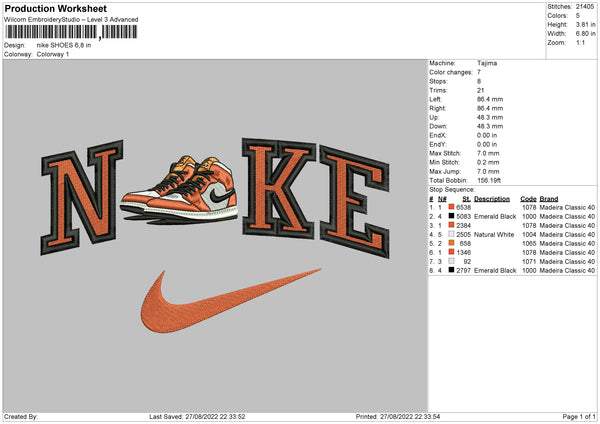Click the Production Worksheet title
Image resolution: width=600 pixels, height=424 pixels.
[x=55, y=8]
